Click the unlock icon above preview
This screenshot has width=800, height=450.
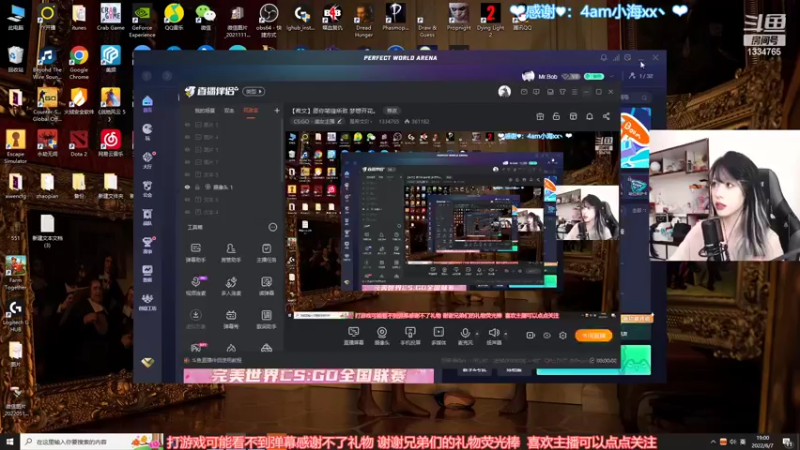click(x=556, y=116)
